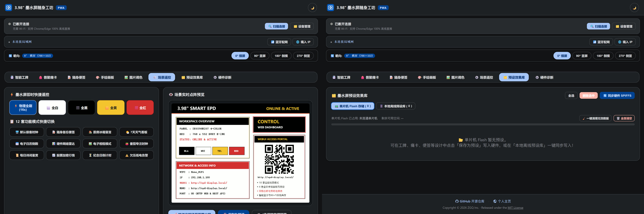This screenshot has height=214, width=644.
Task: Switch to 纪念日倒计时 mode
Action: 100,155
